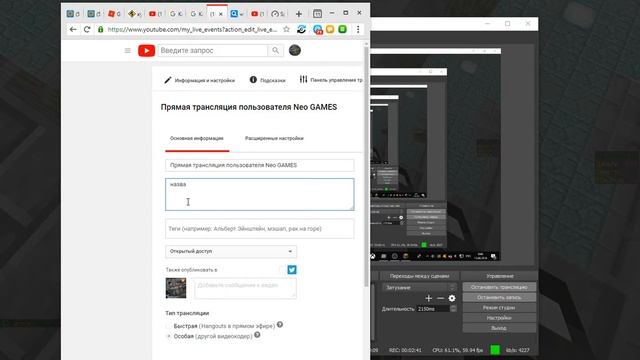
Task: Select the Особая broadcast type radio
Action: tap(169, 336)
